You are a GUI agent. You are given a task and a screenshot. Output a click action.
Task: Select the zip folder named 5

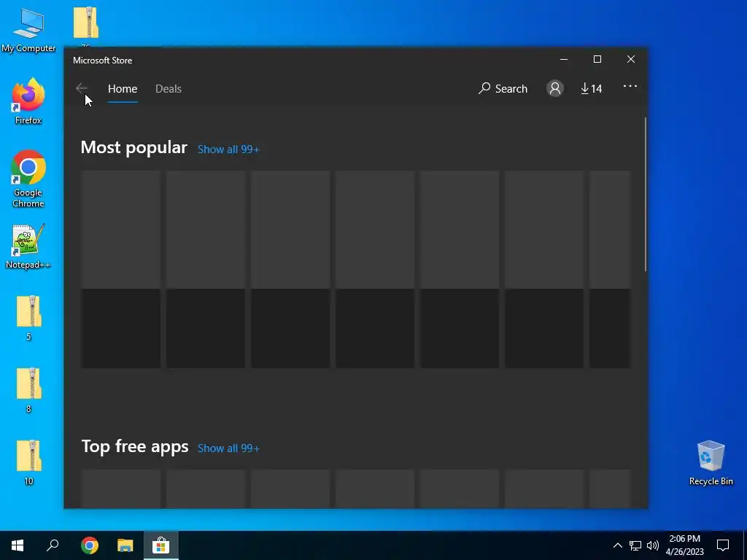28,318
